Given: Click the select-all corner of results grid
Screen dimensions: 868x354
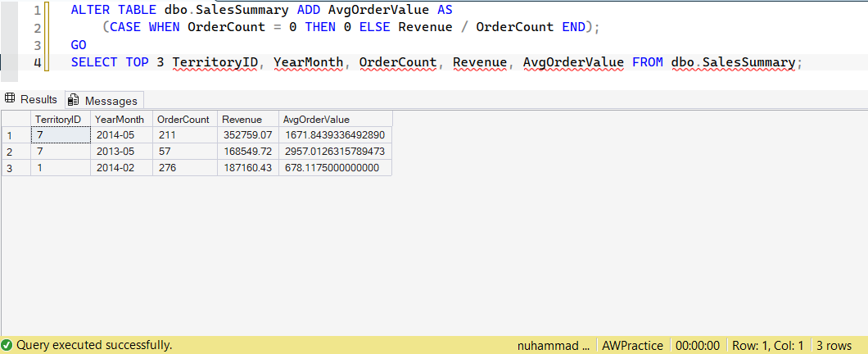Looking at the screenshot, I should [16, 119].
